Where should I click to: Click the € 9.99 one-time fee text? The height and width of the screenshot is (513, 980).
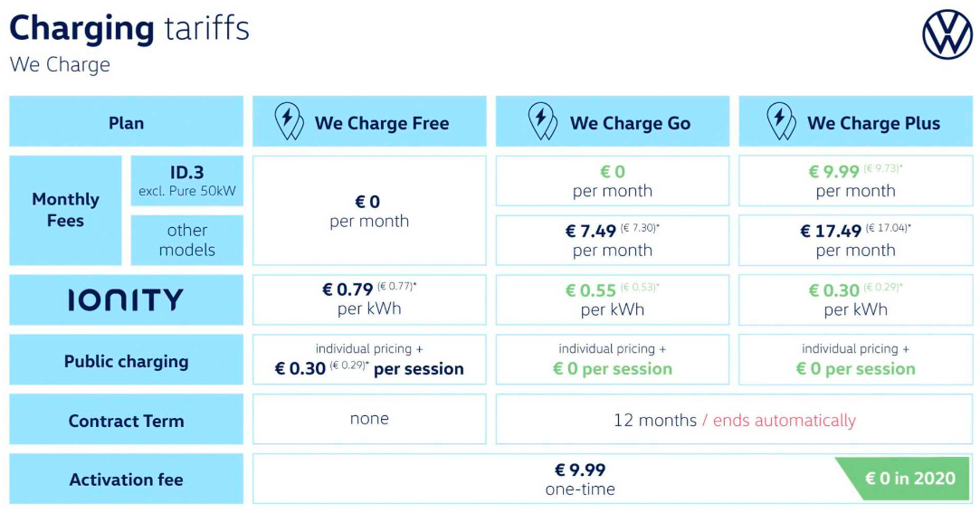click(x=580, y=480)
